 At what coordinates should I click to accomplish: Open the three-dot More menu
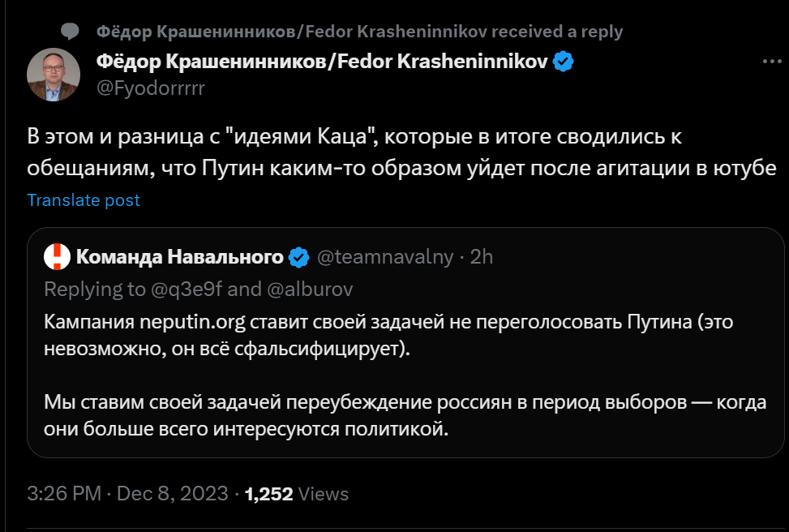coord(771,62)
